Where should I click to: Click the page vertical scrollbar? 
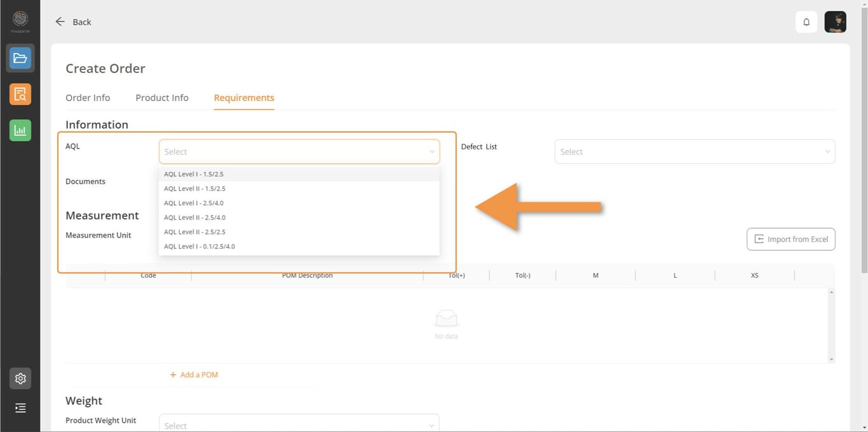pos(864,140)
